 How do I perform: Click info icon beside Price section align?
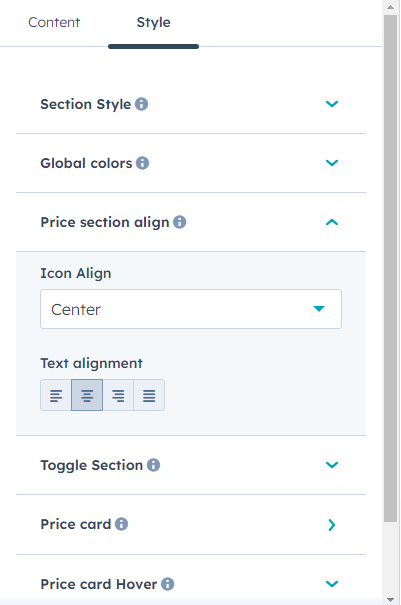179,222
